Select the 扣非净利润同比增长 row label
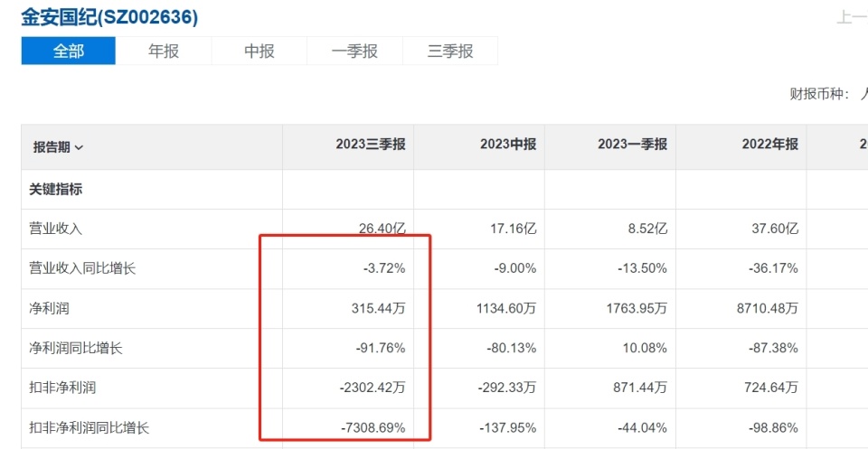 pos(90,428)
